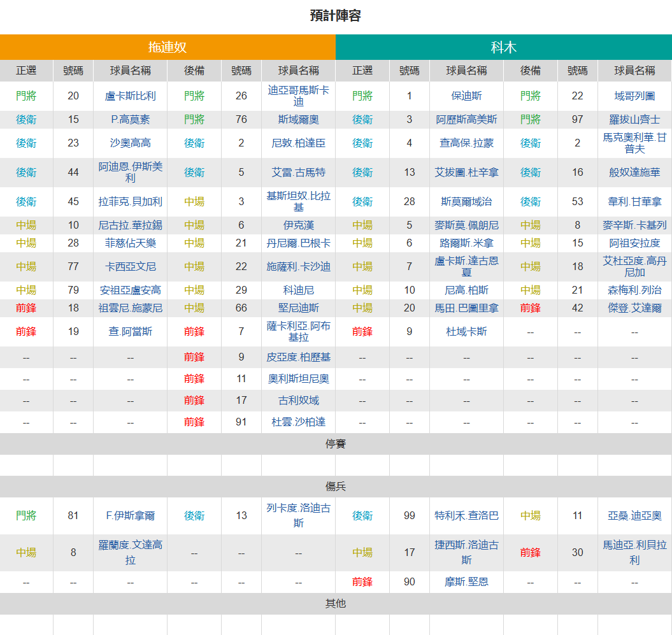Open player link 盧卡斯.達古恩夏

466,266
